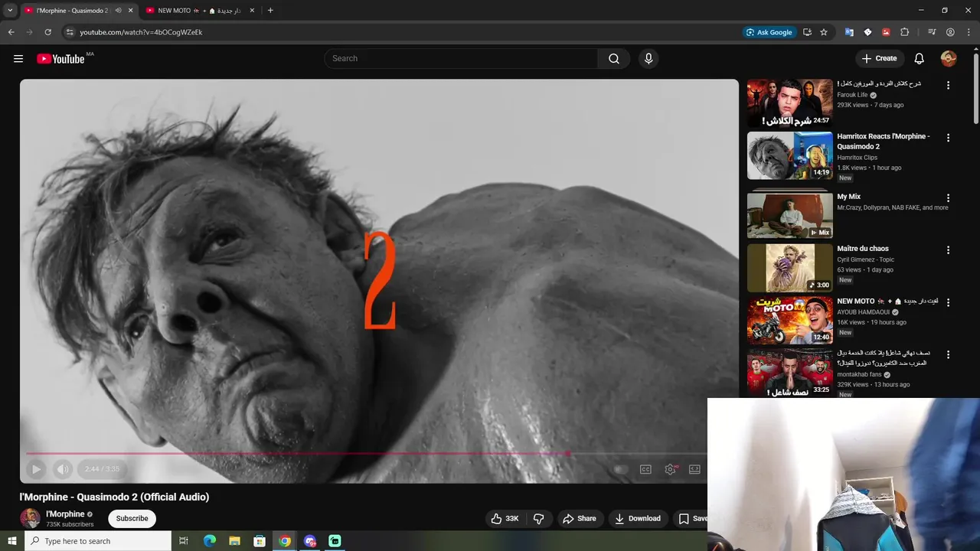Open the notifications bell
This screenshot has width=980, height=551.
[x=920, y=59]
